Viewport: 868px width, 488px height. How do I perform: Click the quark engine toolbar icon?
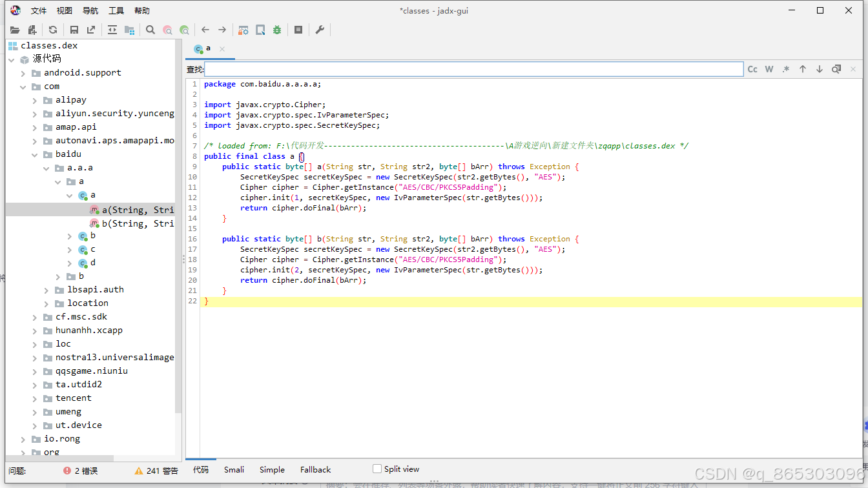click(260, 30)
